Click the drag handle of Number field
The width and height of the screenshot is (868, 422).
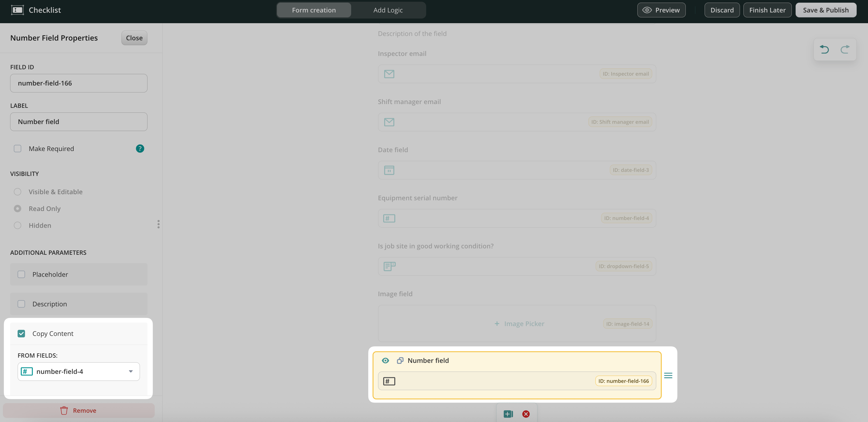point(668,376)
